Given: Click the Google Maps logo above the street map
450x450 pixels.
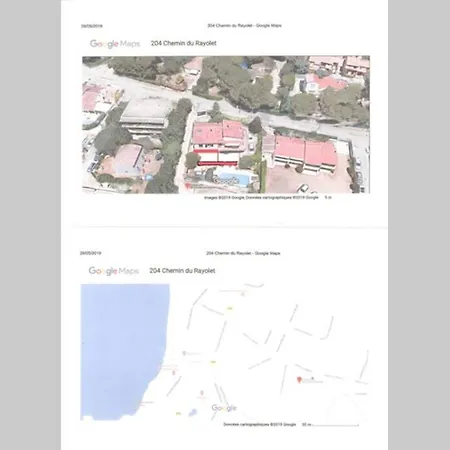Looking at the screenshot, I should (x=113, y=271).
